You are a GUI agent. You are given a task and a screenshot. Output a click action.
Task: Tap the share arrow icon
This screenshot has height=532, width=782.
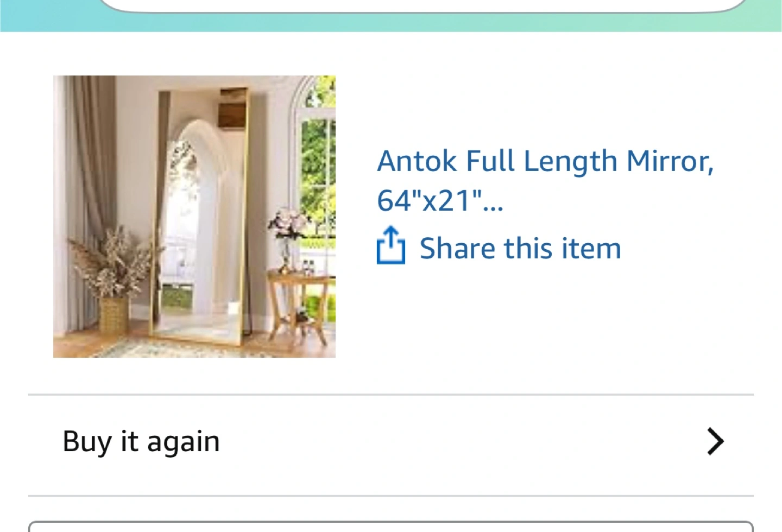click(x=391, y=245)
